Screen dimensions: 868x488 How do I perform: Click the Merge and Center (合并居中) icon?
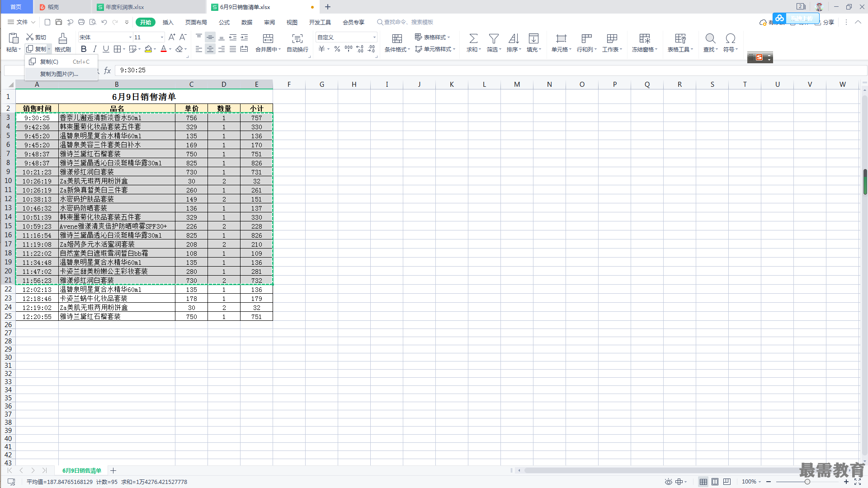pos(268,38)
